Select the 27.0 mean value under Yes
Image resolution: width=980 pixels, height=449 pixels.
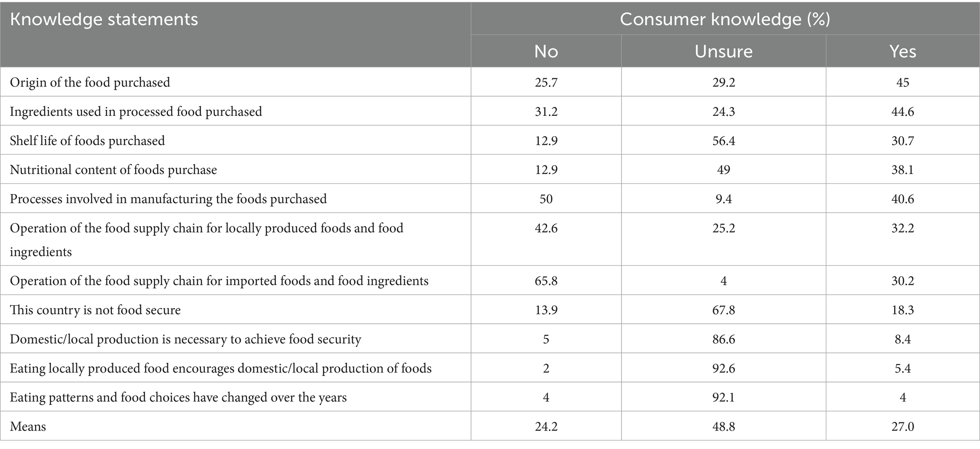902,427
